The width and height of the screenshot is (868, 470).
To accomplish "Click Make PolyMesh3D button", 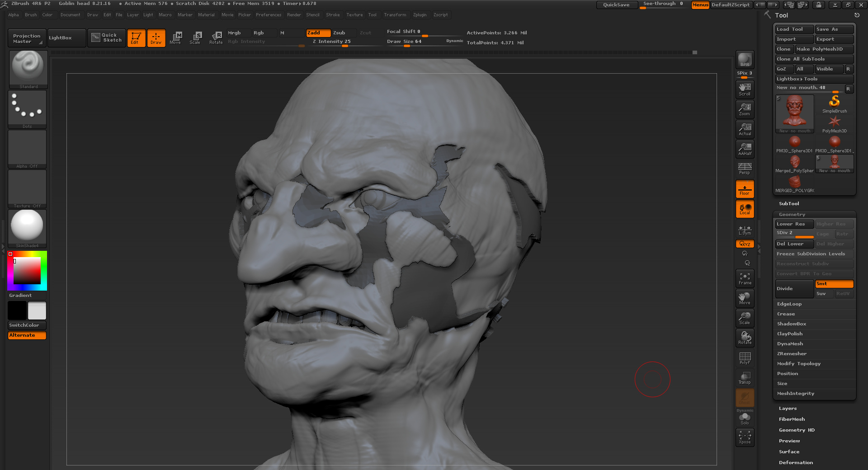I will pos(824,49).
